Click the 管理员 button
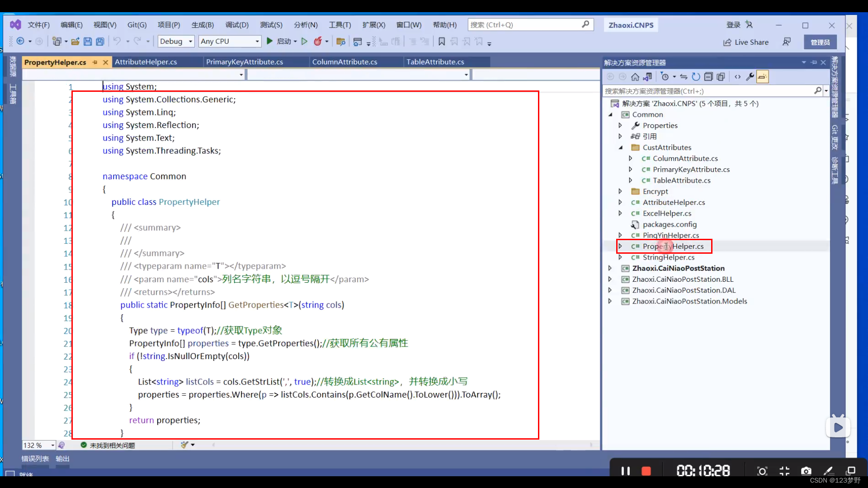 click(x=820, y=42)
